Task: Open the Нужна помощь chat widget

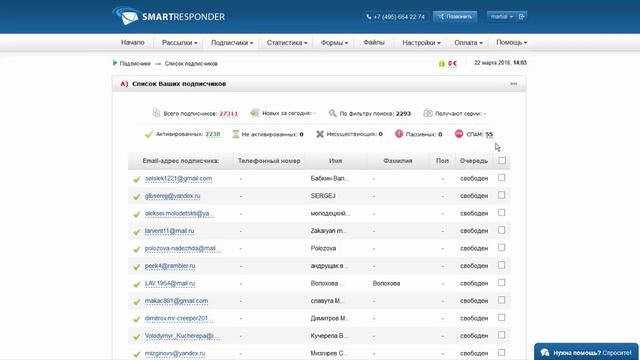Action: click(x=587, y=352)
